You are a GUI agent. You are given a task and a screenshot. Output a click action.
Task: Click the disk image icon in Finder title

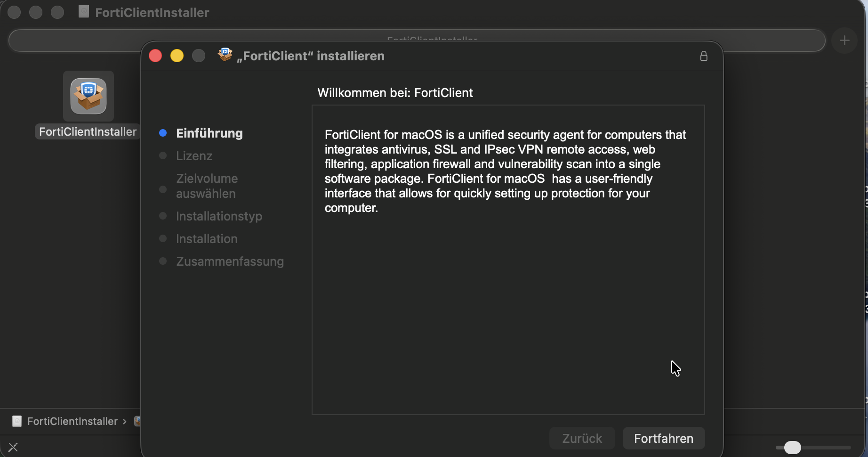84,12
